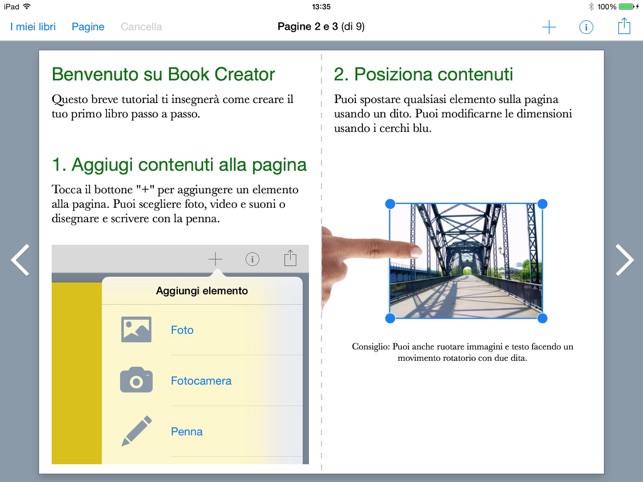The height and width of the screenshot is (482, 643).
Task: Select the Benvenuto su Book Creator heading
Action: (163, 74)
